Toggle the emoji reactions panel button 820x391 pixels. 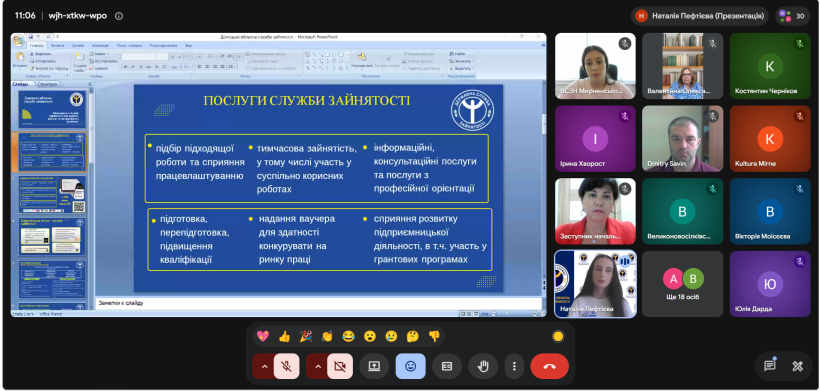[x=411, y=366]
